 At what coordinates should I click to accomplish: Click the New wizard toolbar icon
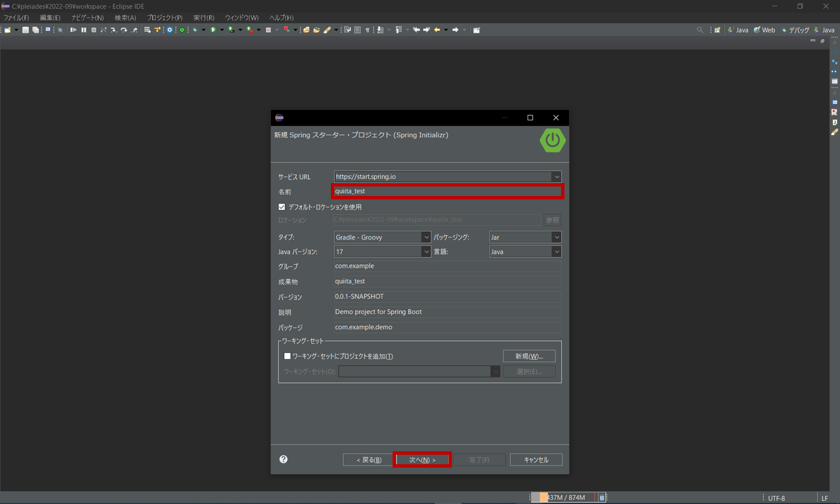[x=7, y=30]
